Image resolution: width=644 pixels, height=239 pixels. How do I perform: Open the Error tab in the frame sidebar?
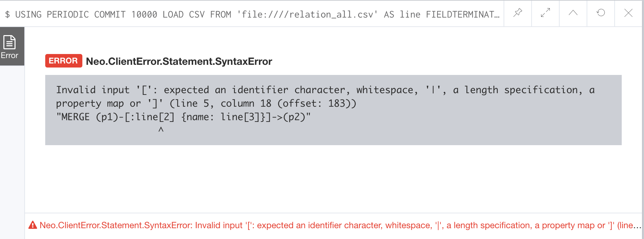tap(10, 47)
